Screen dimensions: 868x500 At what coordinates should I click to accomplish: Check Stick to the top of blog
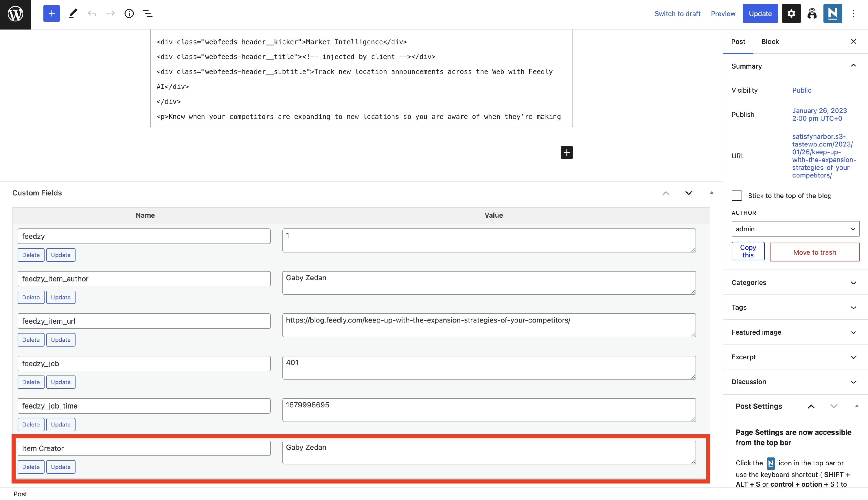[x=737, y=196]
